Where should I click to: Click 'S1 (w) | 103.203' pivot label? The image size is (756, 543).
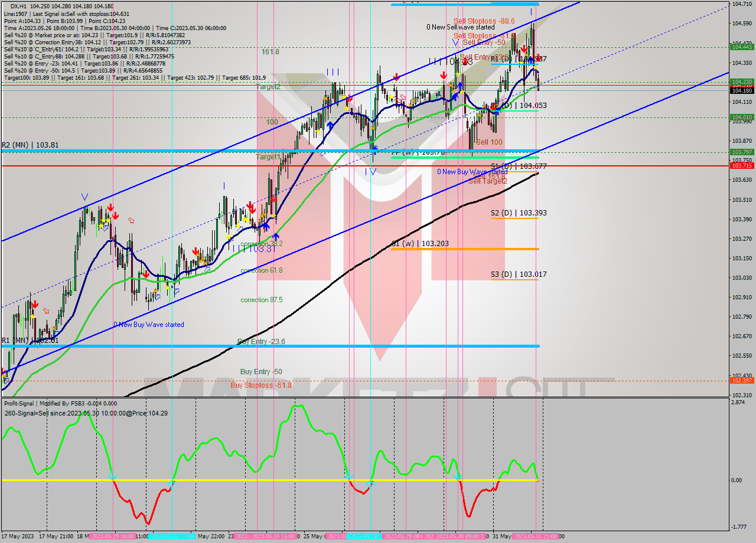click(x=420, y=243)
